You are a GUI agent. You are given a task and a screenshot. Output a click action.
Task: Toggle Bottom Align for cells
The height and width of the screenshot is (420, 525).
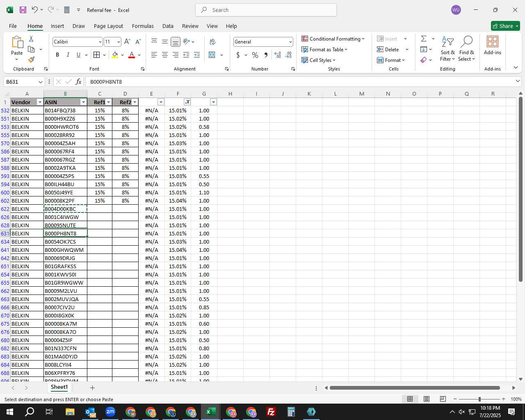pos(175,42)
